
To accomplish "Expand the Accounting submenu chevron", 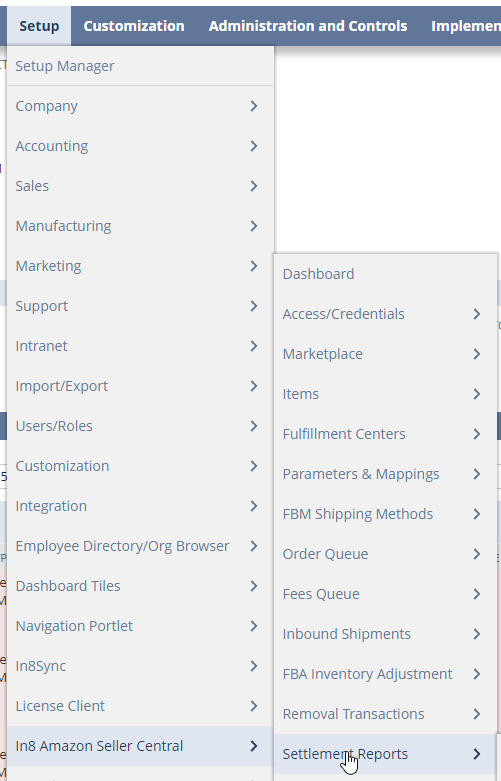I will click(253, 146).
